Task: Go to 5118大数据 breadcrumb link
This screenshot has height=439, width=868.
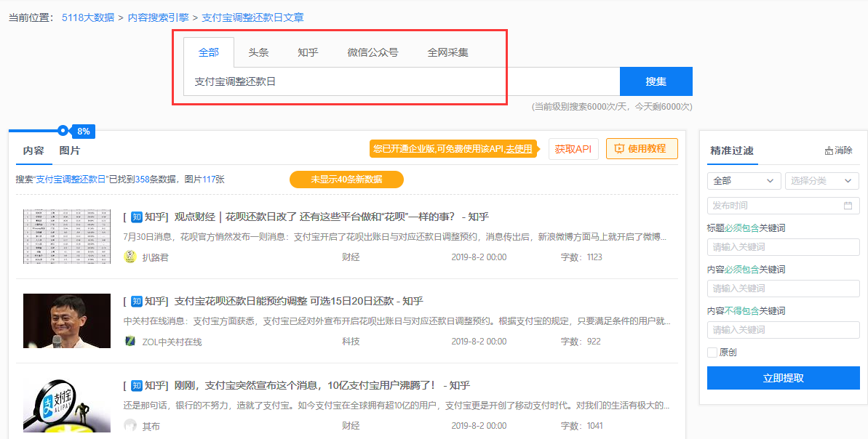Action: point(88,17)
